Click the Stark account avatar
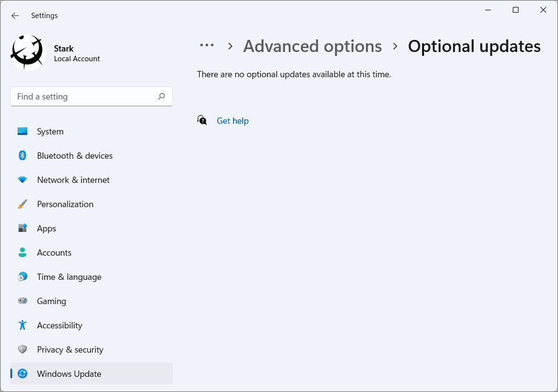The height and width of the screenshot is (392, 558). 28,53
